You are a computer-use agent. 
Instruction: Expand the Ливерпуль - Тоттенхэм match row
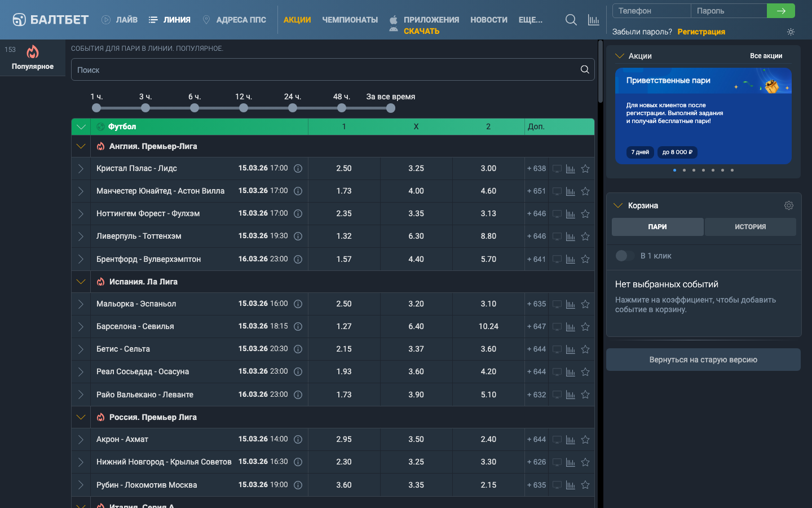tap(81, 237)
